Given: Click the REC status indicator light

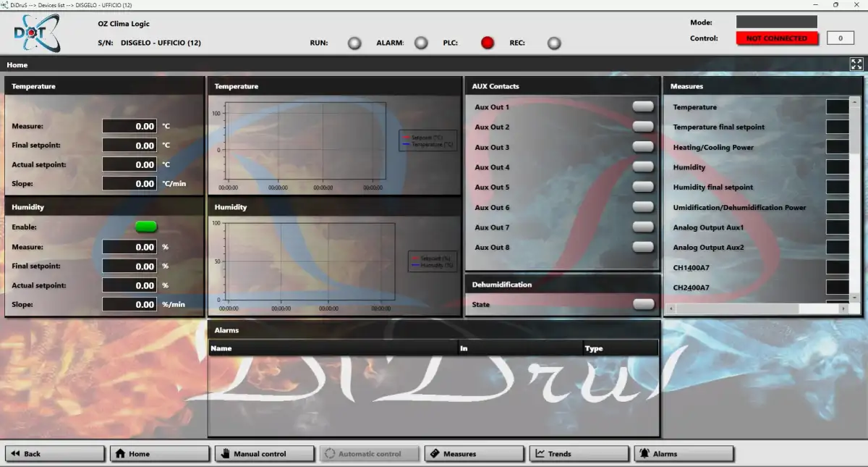Looking at the screenshot, I should click(x=554, y=43).
